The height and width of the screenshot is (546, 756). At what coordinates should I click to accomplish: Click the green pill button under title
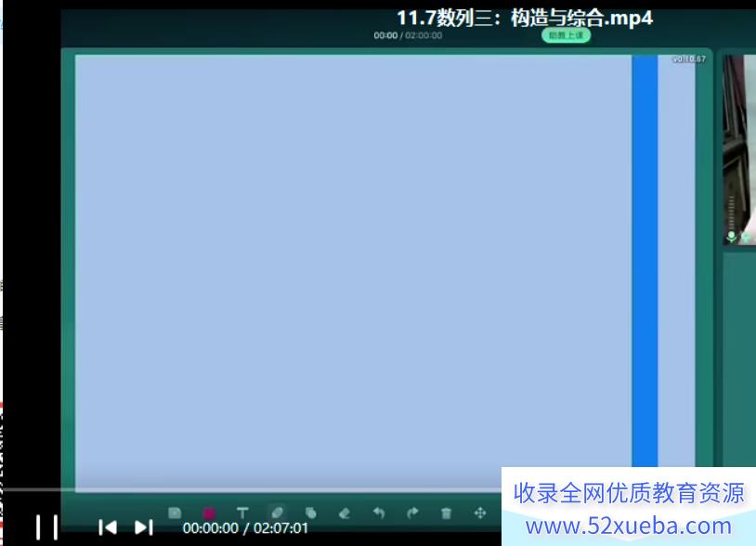tap(566, 35)
